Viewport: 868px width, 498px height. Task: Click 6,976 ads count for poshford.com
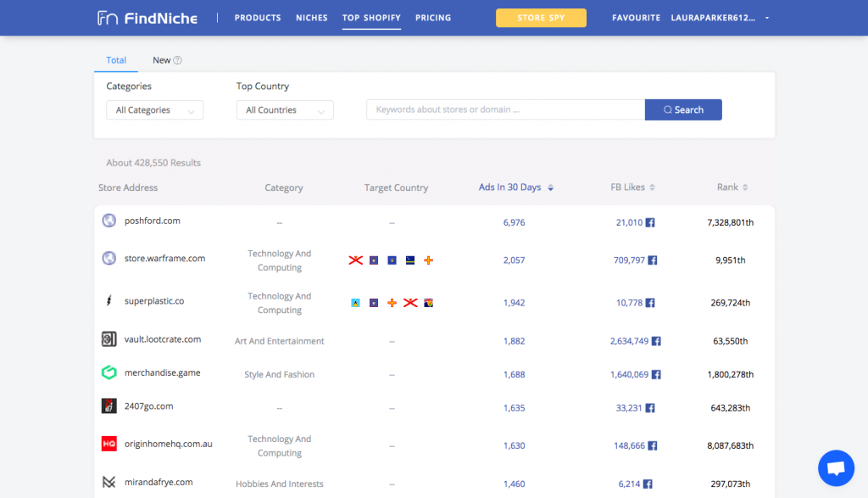[x=514, y=222]
